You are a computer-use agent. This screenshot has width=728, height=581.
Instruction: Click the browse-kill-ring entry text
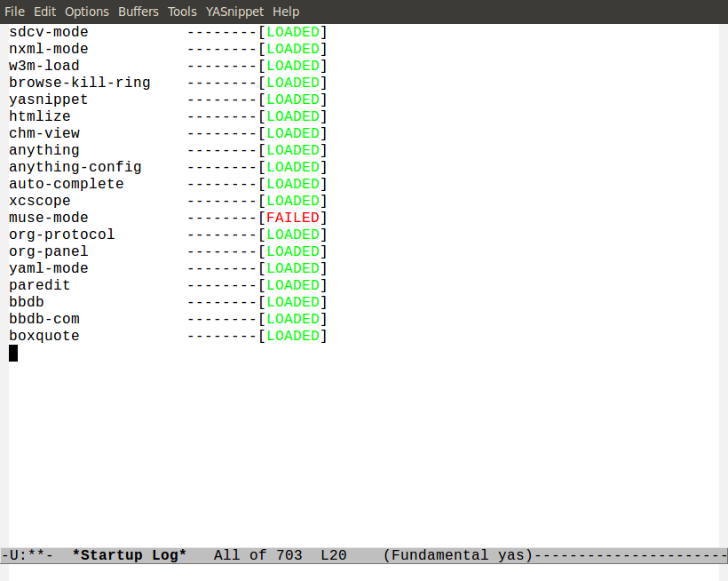point(79,83)
